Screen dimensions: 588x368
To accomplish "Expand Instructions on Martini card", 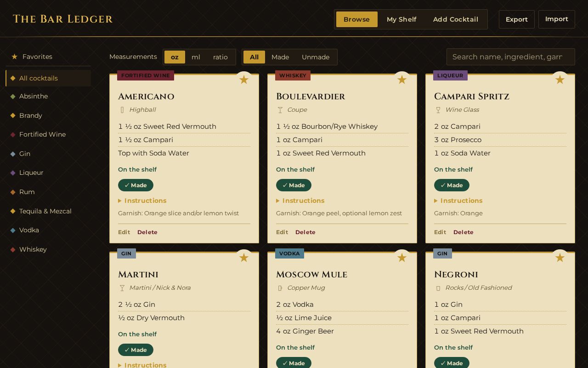I will click(142, 365).
